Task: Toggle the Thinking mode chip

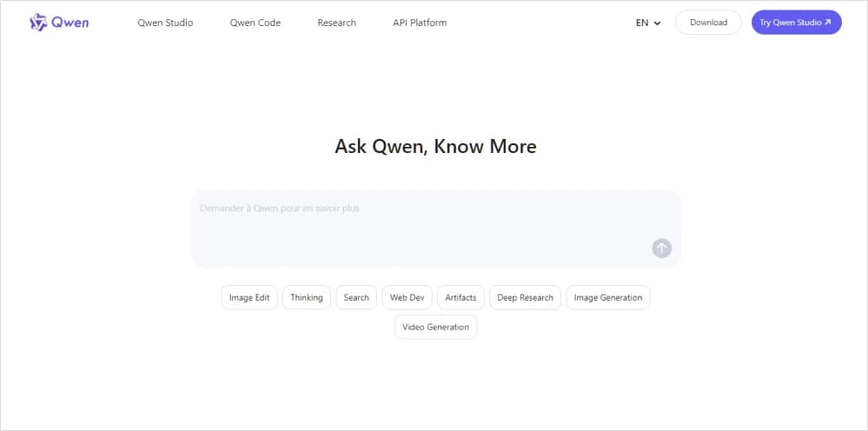Action: (306, 297)
